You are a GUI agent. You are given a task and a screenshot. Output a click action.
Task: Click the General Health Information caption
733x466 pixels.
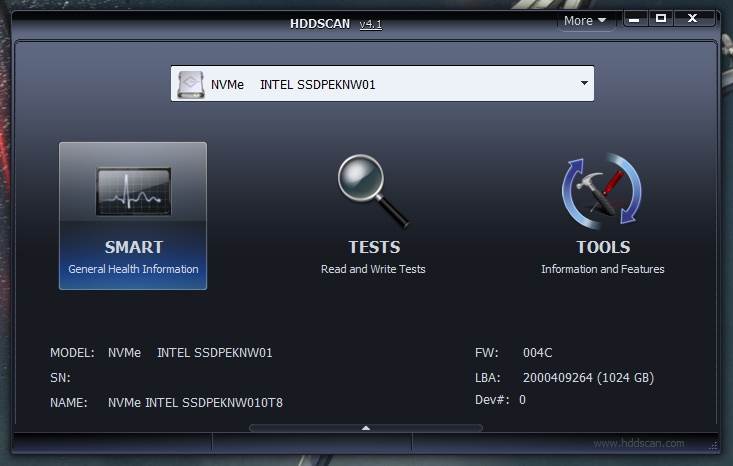pyautogui.click(x=133, y=269)
